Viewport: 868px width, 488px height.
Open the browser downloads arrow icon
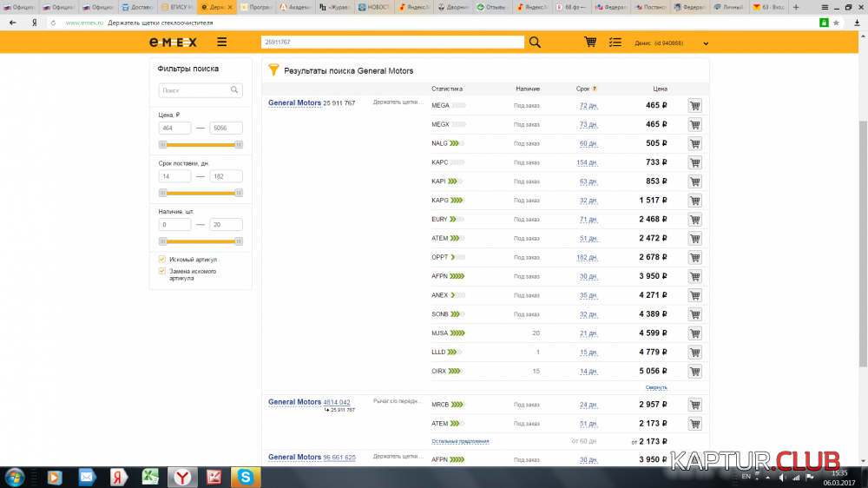857,23
